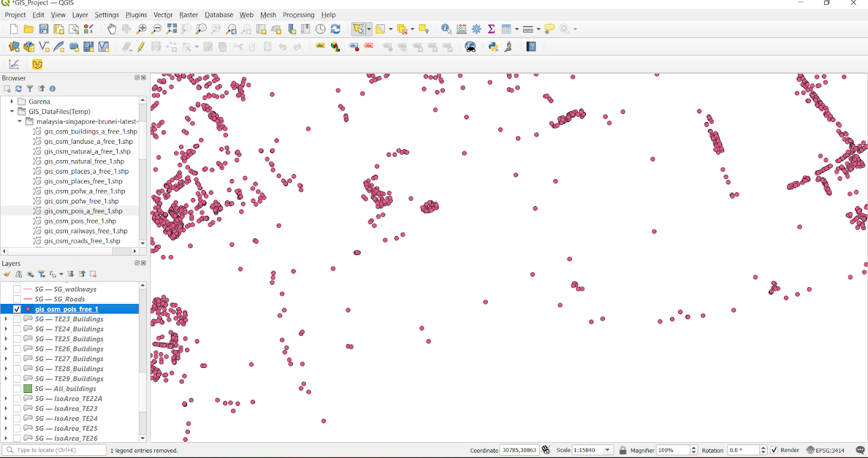
Task: Expand the TE23_Buildings layer group
Action: 6,319
